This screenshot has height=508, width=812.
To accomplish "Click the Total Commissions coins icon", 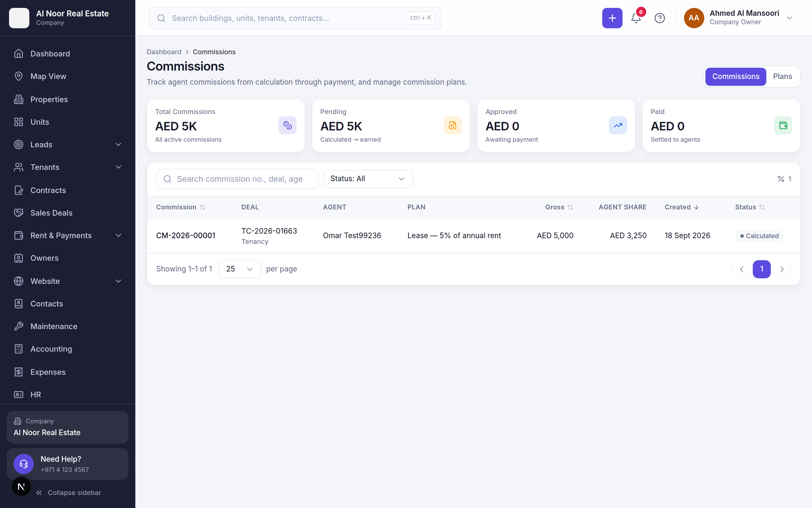I will click(288, 125).
